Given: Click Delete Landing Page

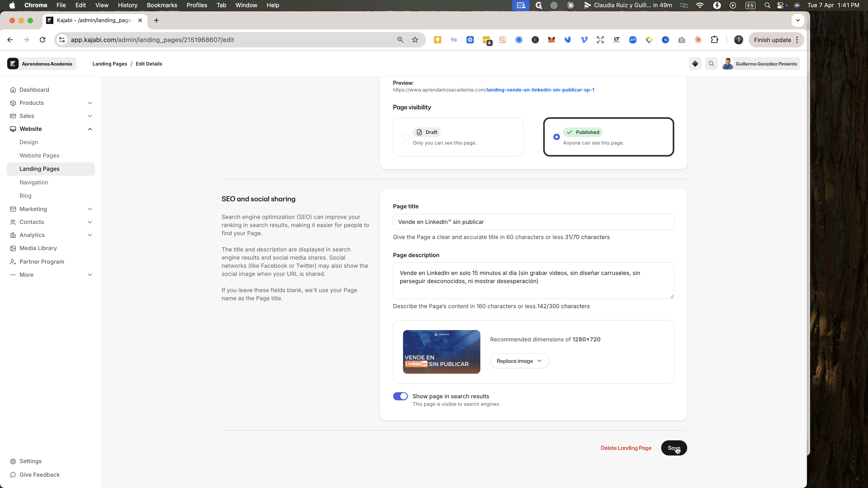Looking at the screenshot, I should point(626,448).
